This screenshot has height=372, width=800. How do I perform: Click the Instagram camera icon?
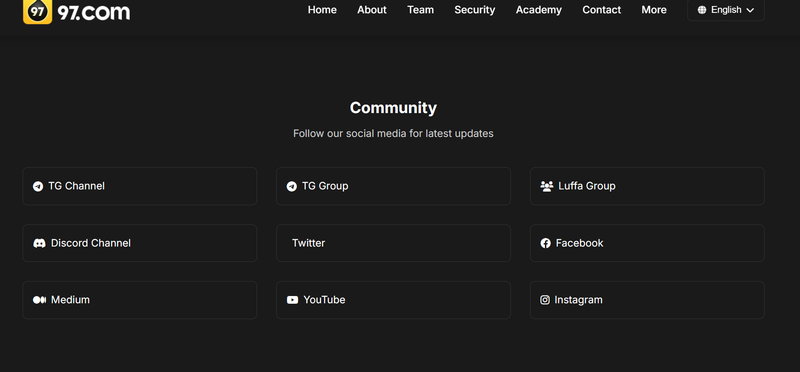click(545, 300)
